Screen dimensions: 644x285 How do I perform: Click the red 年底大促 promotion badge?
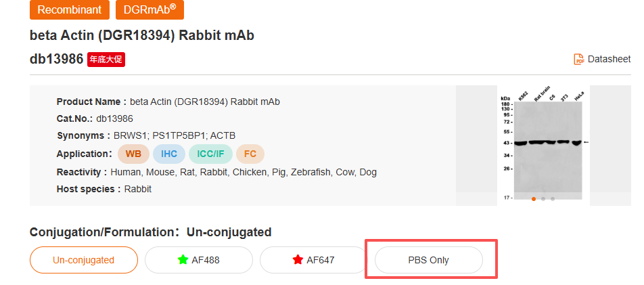(106, 60)
